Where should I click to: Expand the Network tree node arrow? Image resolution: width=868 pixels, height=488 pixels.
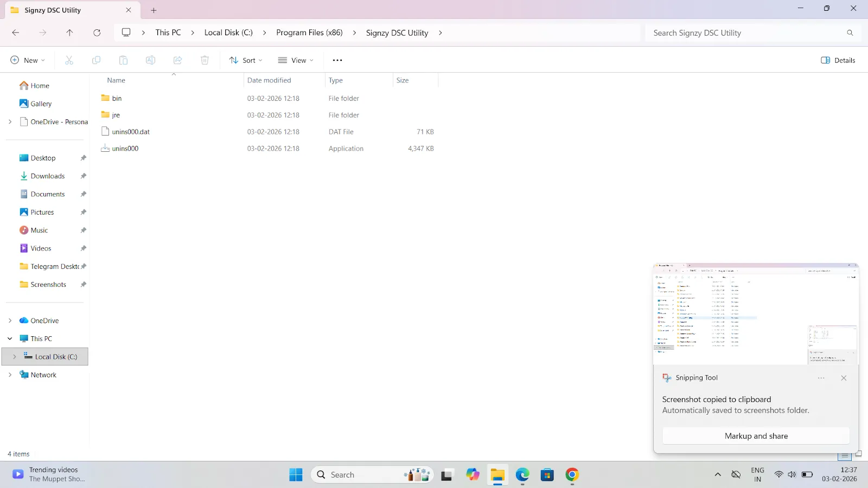click(10, 375)
